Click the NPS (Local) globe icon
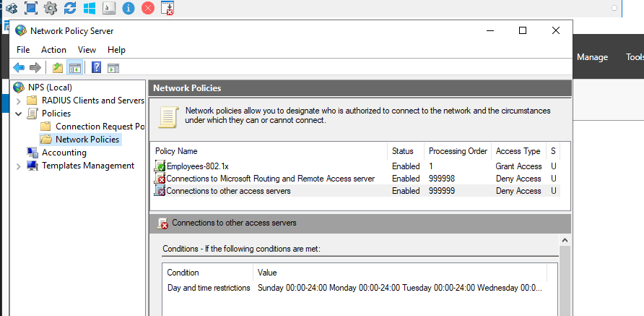 [x=19, y=87]
